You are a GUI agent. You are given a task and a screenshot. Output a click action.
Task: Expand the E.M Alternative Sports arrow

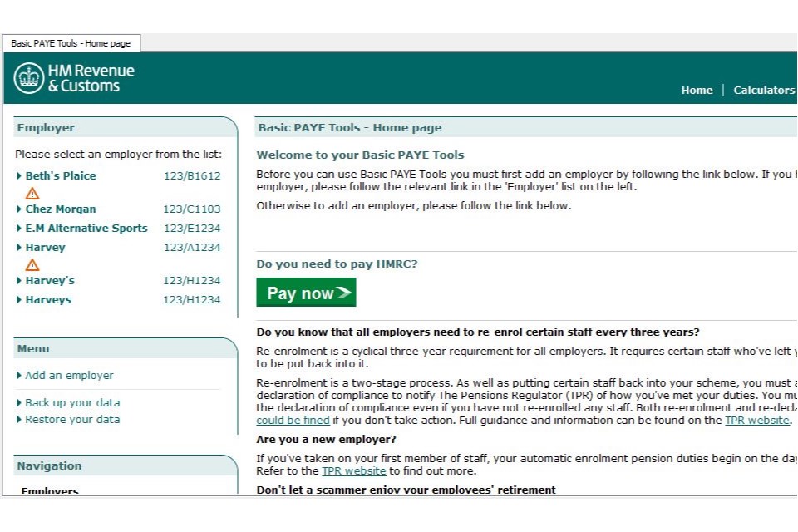19,229
